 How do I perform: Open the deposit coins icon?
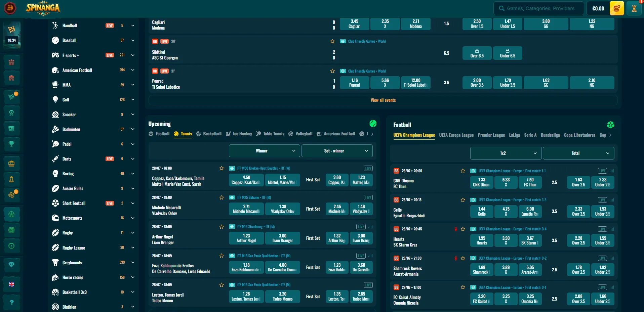point(616,8)
